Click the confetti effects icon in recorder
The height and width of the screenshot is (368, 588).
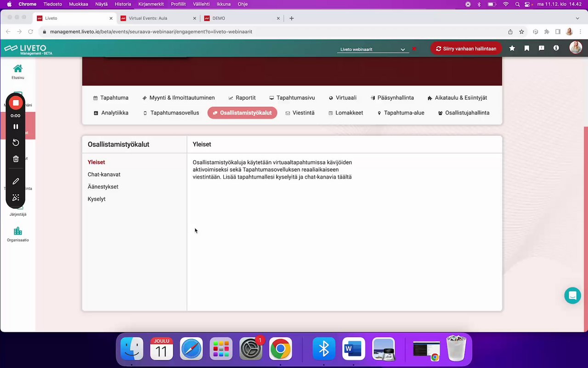[16, 197]
